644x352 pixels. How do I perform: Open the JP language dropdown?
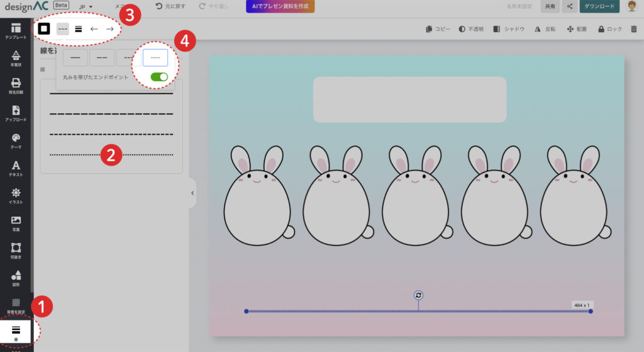click(x=85, y=7)
